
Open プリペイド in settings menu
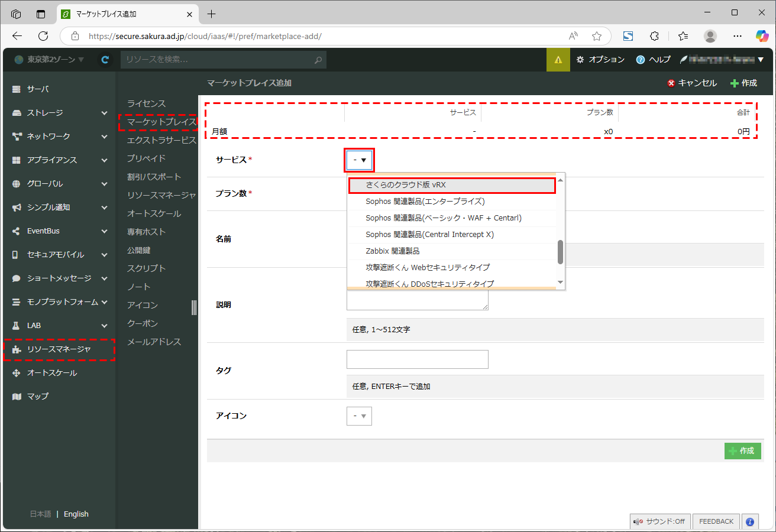146,158
